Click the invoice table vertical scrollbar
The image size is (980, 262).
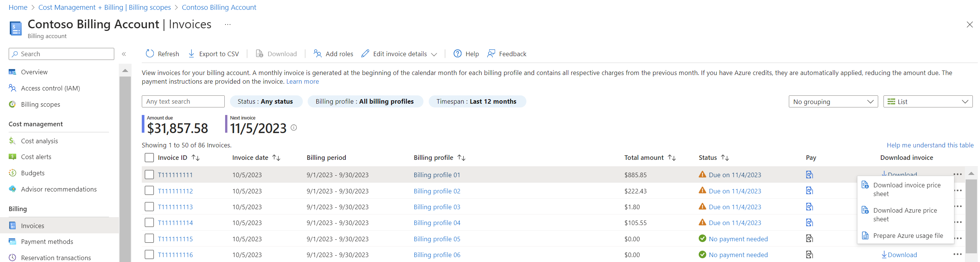(971, 216)
